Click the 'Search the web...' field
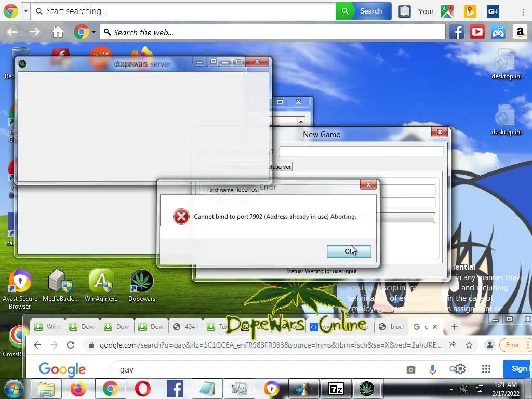Screen dimensions: 532x399 [x=272, y=32]
